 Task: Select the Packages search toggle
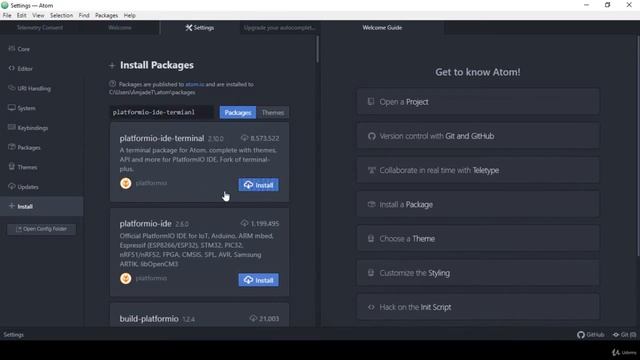[238, 112]
